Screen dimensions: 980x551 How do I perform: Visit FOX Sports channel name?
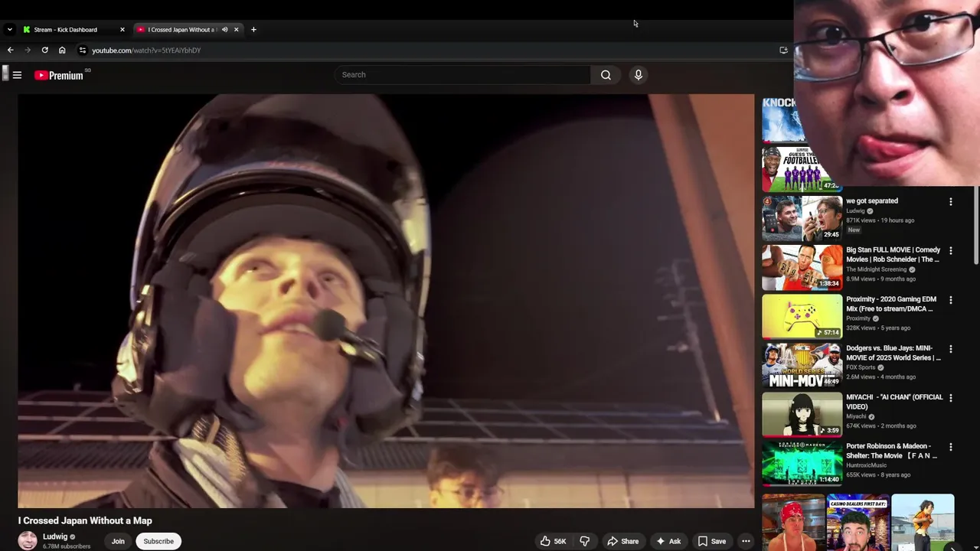coord(861,367)
